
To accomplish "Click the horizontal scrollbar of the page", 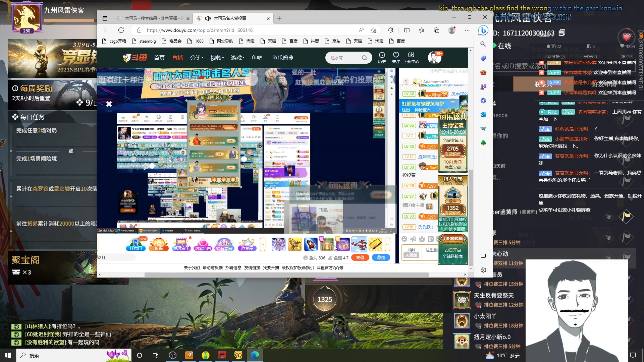I will (x=286, y=275).
